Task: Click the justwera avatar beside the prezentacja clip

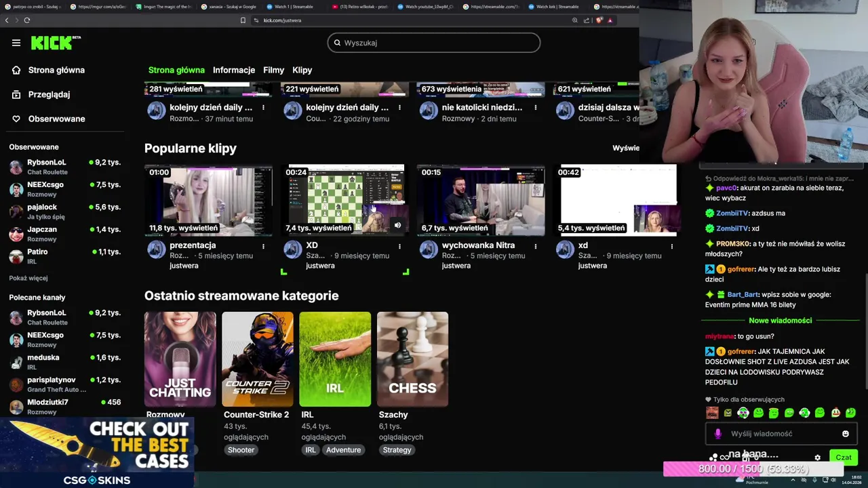Action: pos(157,249)
